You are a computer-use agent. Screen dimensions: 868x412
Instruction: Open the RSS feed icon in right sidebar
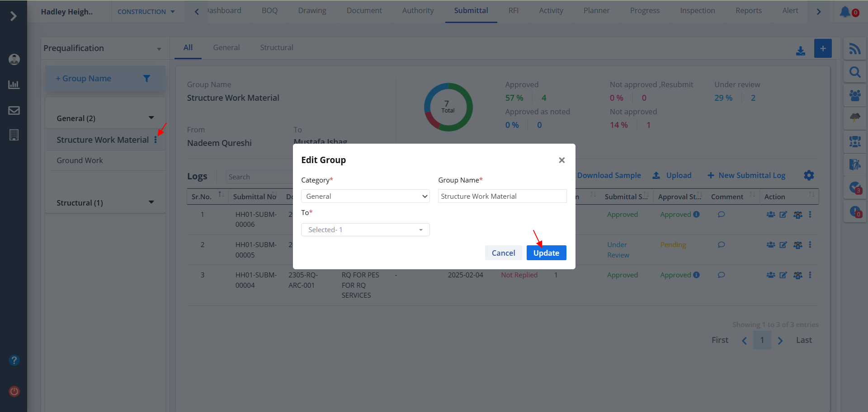click(854, 49)
